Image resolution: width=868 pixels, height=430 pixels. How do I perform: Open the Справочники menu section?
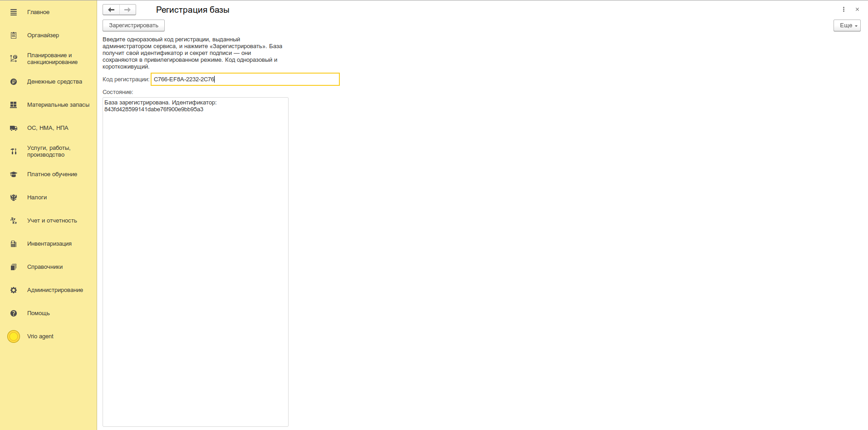45,267
